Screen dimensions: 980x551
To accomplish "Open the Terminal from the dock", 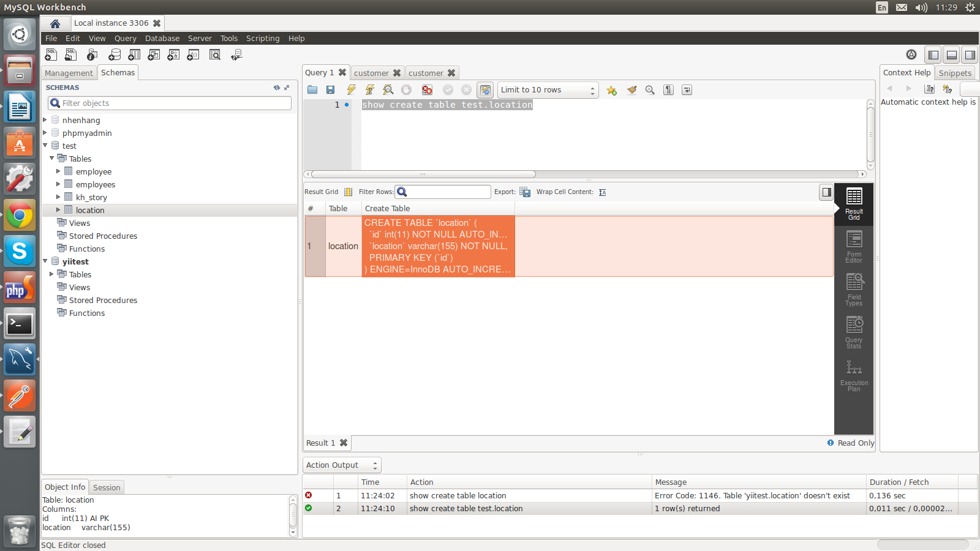I will [20, 323].
